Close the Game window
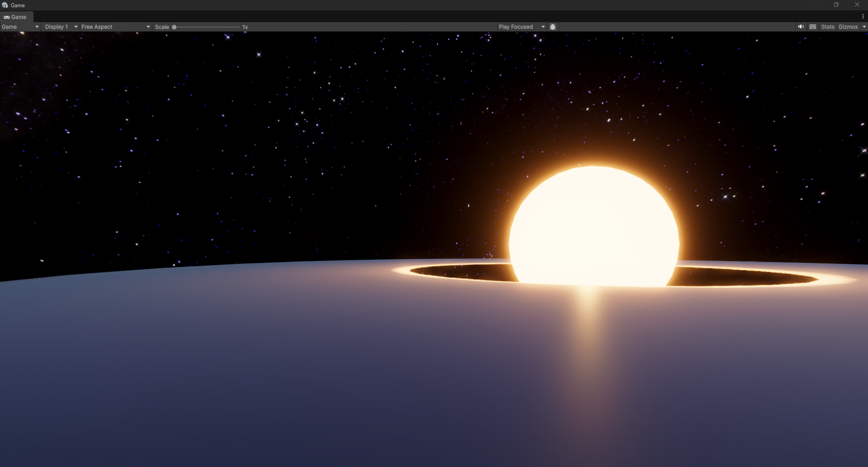 click(857, 5)
